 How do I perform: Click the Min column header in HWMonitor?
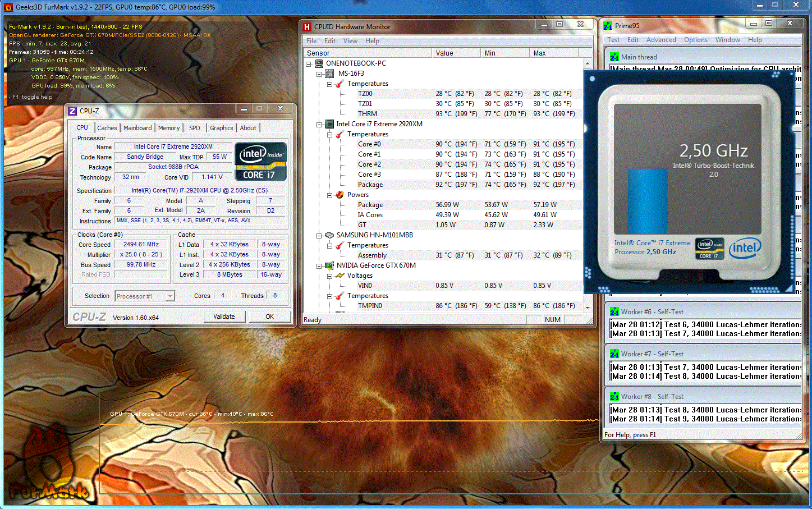click(505, 53)
